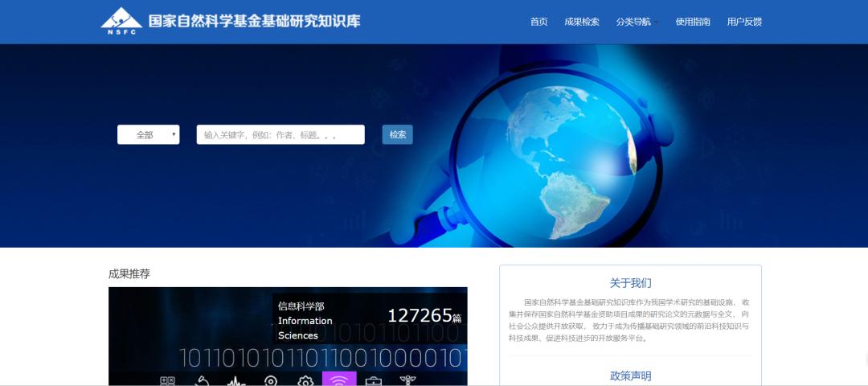This screenshot has height=386, width=868.
Task: Open 成果检索 in the top navigation
Action: coord(582,22)
